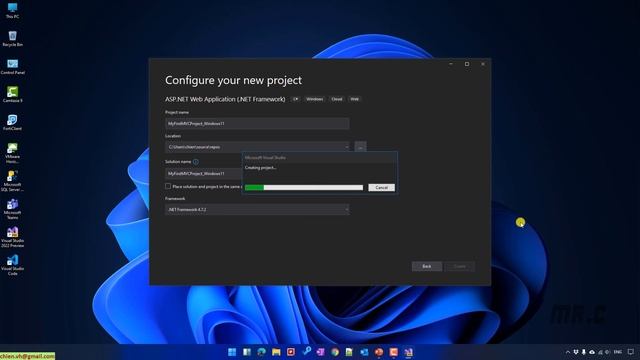The width and height of the screenshot is (640, 360).
Task: Show hidden system tray icons
Action: point(568,352)
